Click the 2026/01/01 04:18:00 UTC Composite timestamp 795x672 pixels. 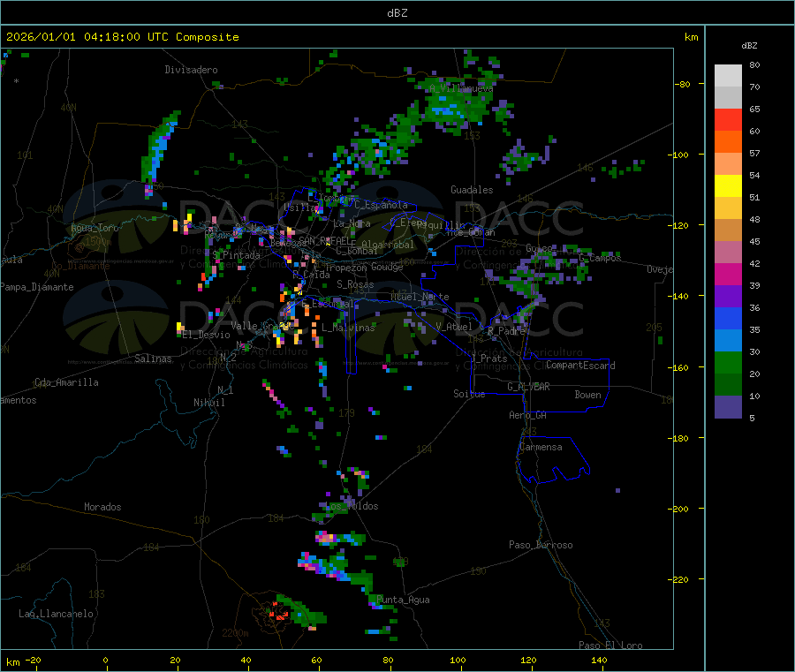[x=122, y=37]
